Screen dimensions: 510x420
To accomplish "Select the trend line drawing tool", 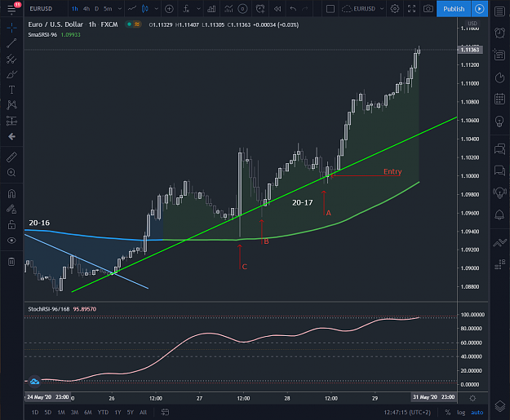I will (11, 43).
